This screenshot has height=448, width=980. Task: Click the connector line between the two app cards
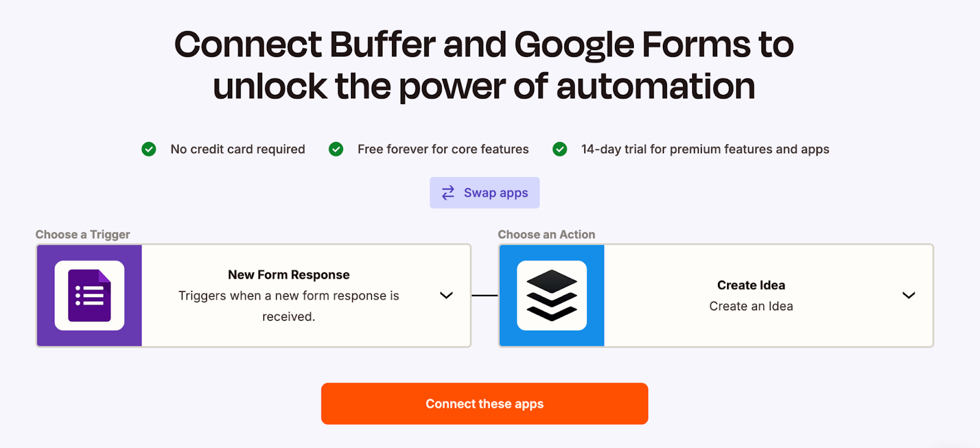[x=484, y=295]
